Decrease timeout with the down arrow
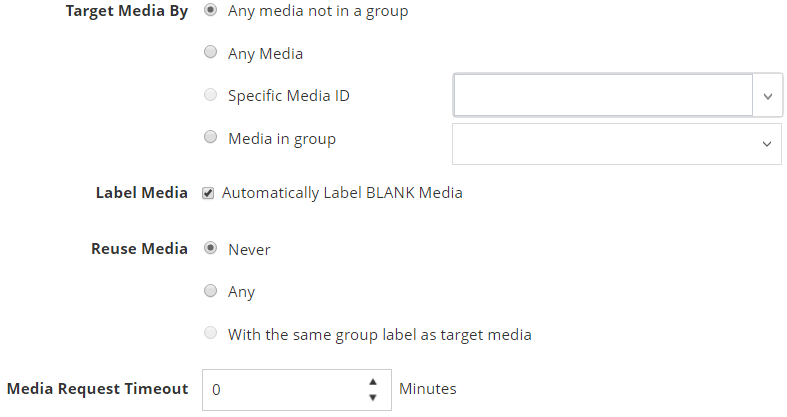The height and width of the screenshot is (417, 787). (x=372, y=398)
